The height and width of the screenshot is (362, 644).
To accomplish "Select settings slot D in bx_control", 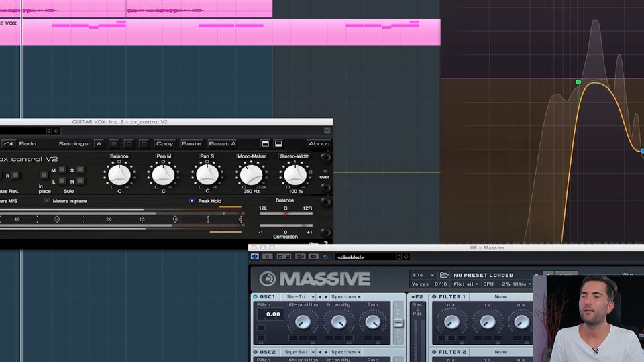I will click(x=144, y=143).
